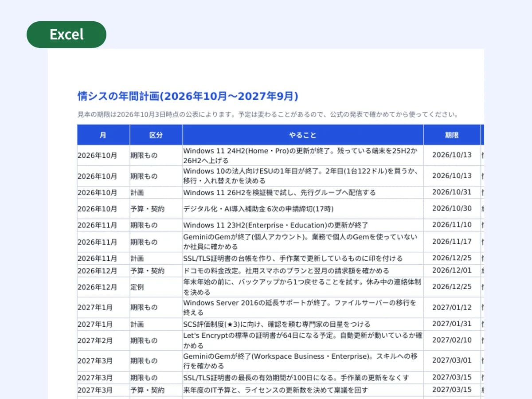Viewport: 532px width, 399px height.
Task: Click the date 2026/10/31
Action: pyautogui.click(x=452, y=192)
